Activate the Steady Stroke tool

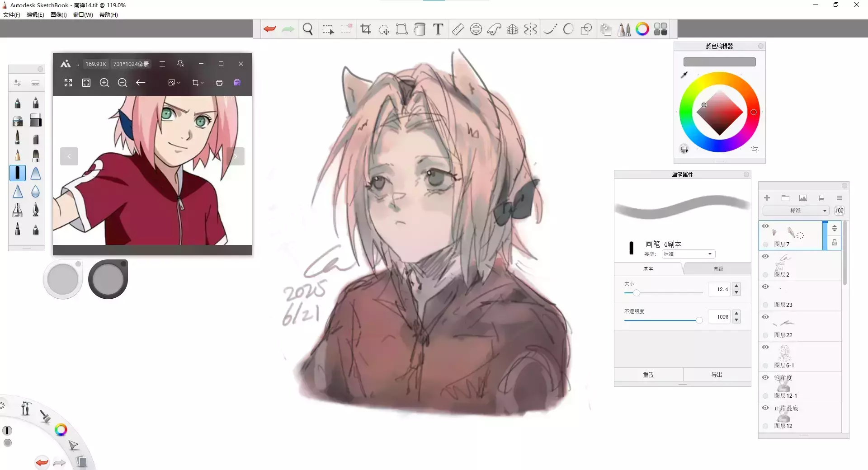[x=550, y=29]
